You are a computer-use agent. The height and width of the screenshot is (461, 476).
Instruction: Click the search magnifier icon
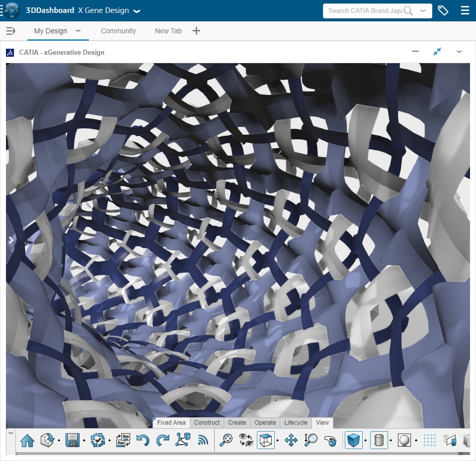[x=408, y=10]
